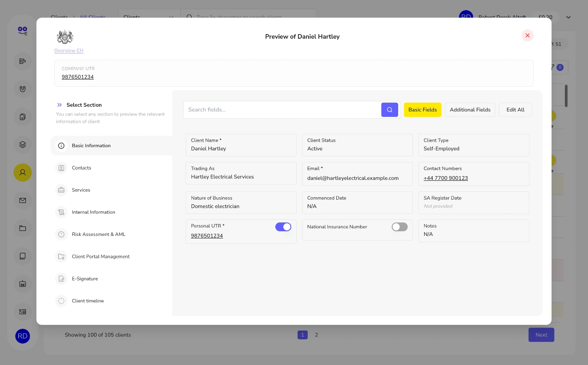Open Contacts section
Viewport: 588px width, 365px height.
click(112, 168)
